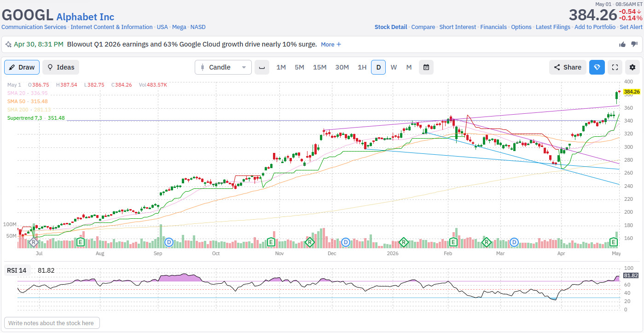Select the daily D timeframe
This screenshot has width=644, height=333.
coord(378,67)
